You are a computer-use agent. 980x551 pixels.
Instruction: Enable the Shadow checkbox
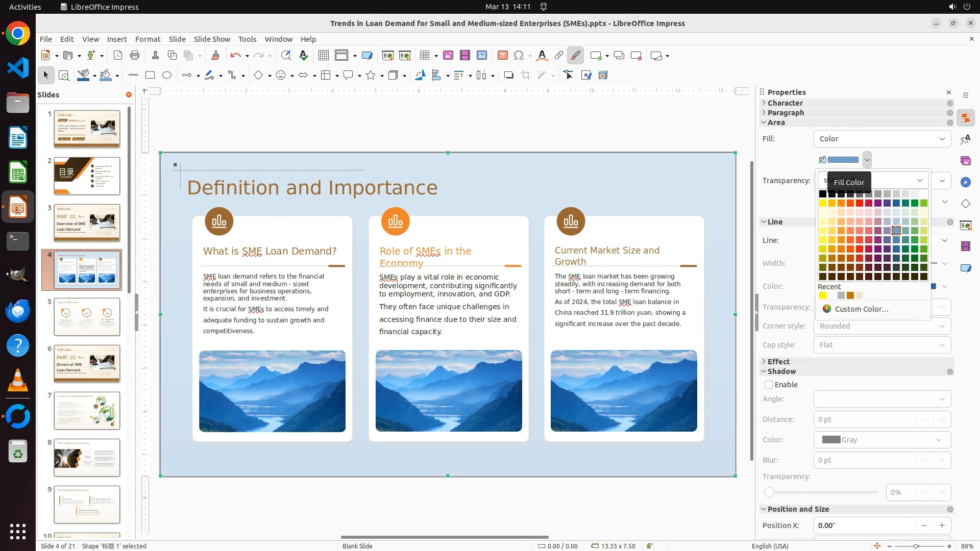(769, 385)
